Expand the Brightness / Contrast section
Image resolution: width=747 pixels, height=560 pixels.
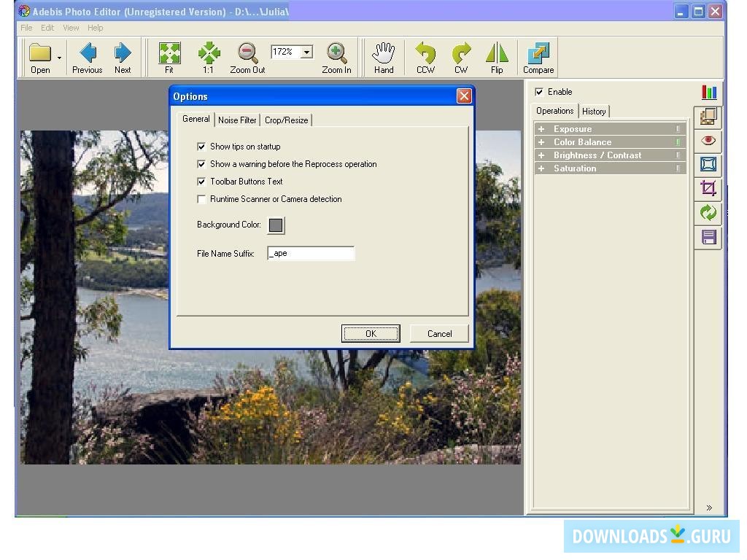541,155
